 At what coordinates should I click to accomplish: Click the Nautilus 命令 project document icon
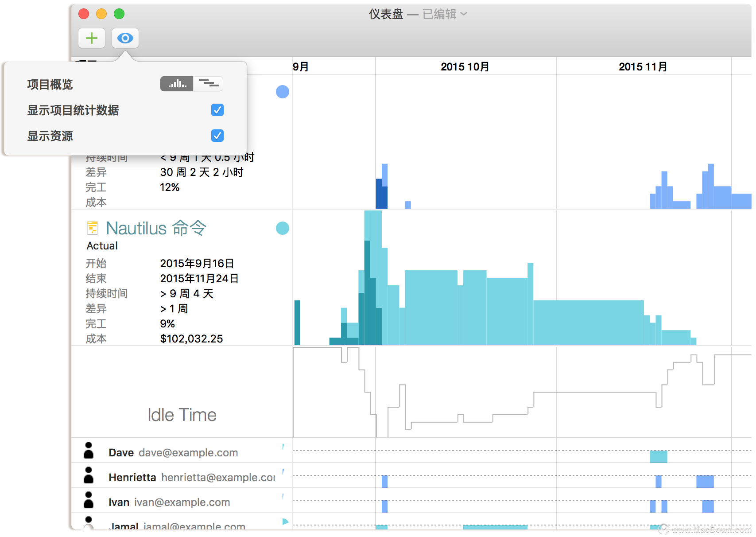click(x=93, y=228)
